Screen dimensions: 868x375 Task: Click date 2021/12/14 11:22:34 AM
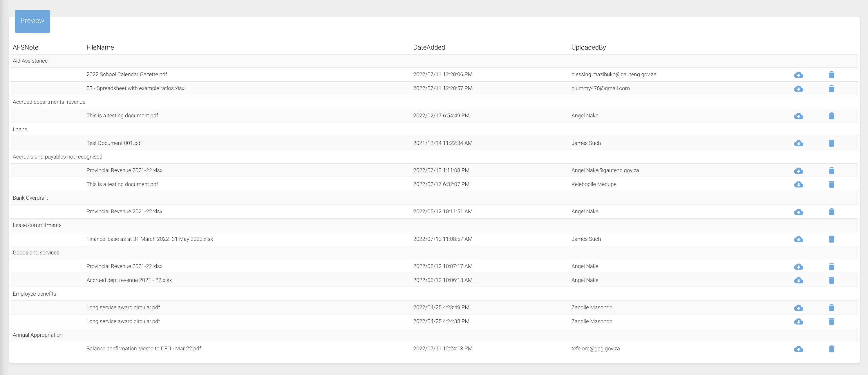[443, 143]
